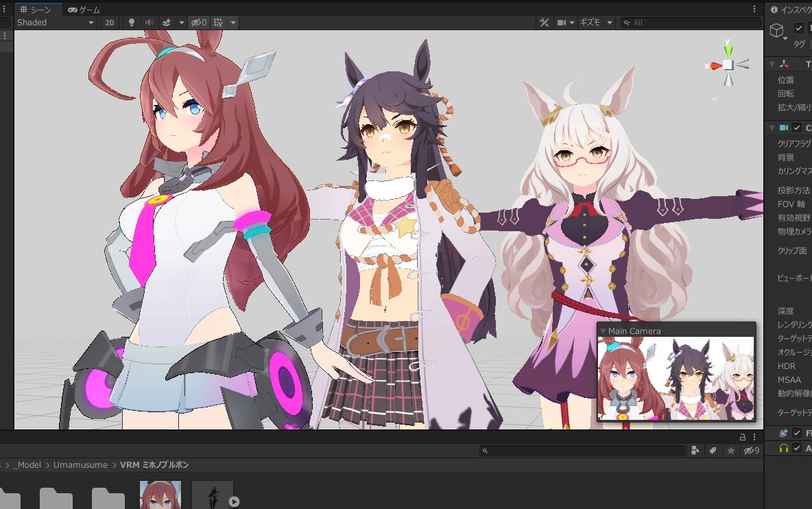Toggle ギズモ (Gizmos) button
Image resolution: width=812 pixels, height=509 pixels.
(590, 22)
